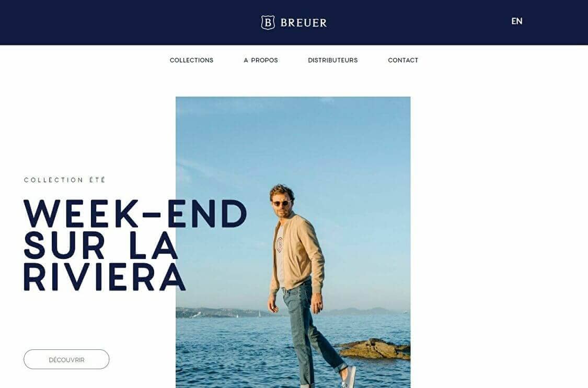Viewport: 588px width, 388px height.
Task: Go to the A PROPOS page
Action: 261,60
